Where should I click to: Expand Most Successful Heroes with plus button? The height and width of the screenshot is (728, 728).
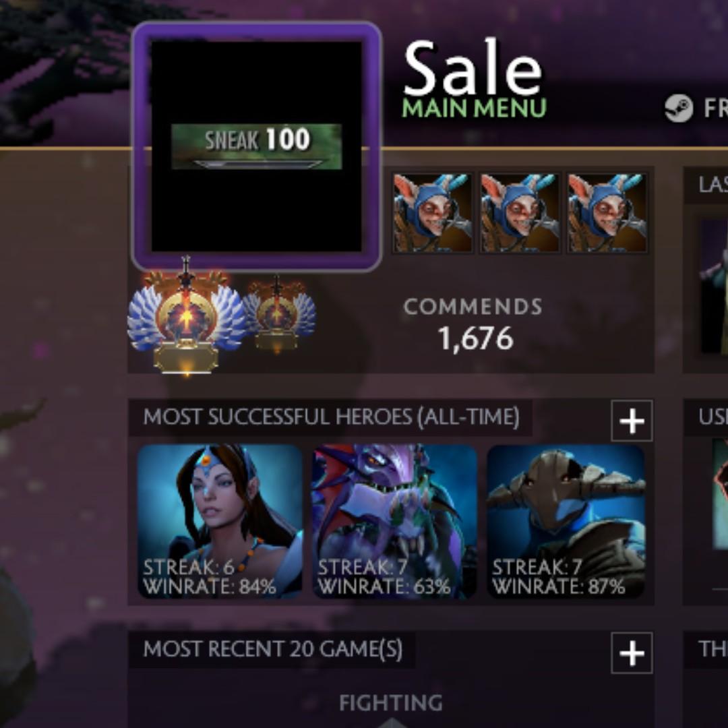(x=632, y=421)
